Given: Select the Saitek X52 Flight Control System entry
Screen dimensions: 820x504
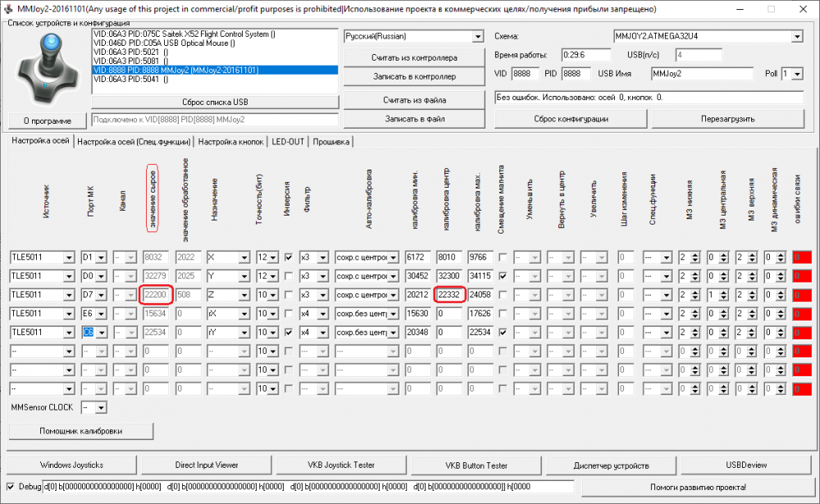Looking at the screenshot, I should 184,34.
